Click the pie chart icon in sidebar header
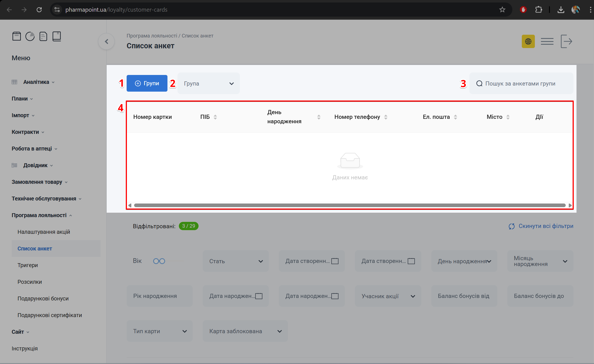The height and width of the screenshot is (364, 594). tap(30, 36)
